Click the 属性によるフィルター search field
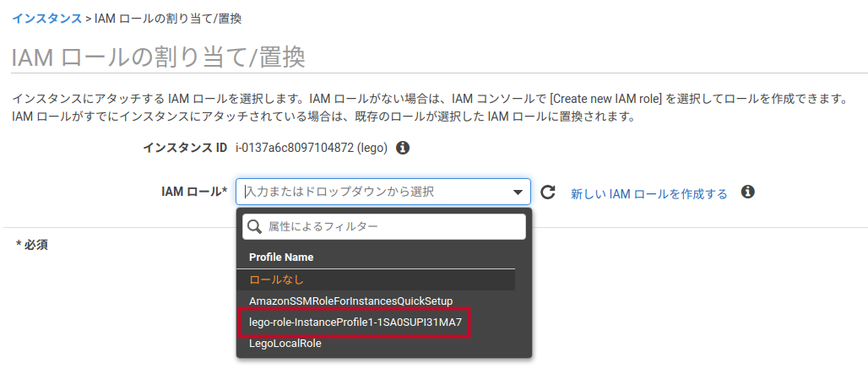The height and width of the screenshot is (374, 868). 383,227
